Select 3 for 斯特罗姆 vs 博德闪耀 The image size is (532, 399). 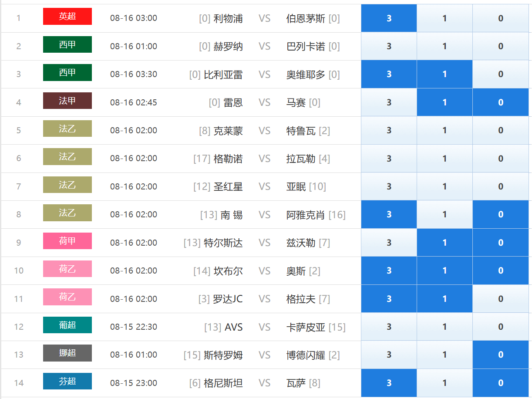(x=389, y=355)
